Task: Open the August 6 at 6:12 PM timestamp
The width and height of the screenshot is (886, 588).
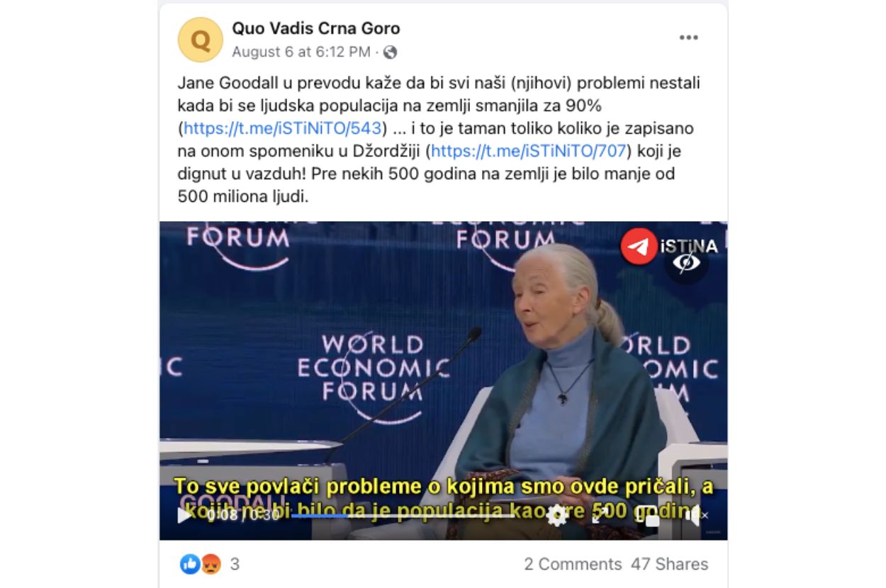Action: point(301,52)
